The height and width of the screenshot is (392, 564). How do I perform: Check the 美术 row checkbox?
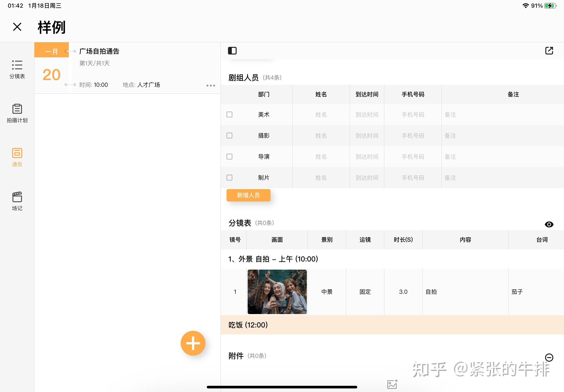click(229, 114)
